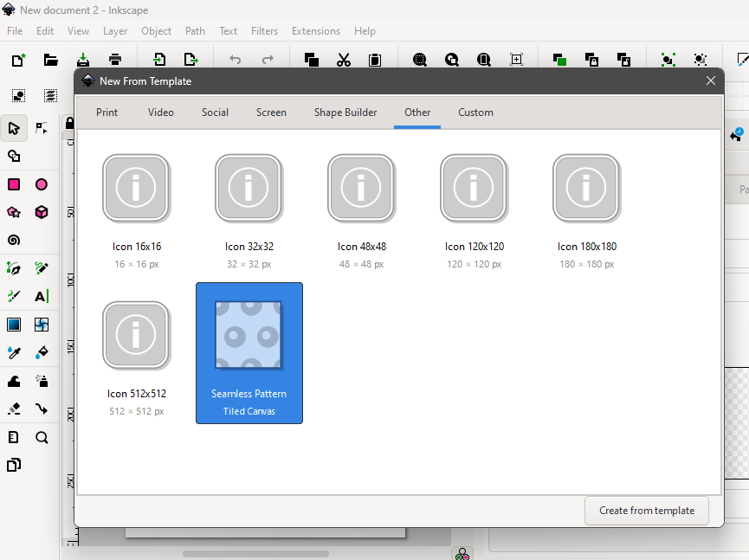Select the Tweak tool
749x560 pixels.
coord(14,381)
